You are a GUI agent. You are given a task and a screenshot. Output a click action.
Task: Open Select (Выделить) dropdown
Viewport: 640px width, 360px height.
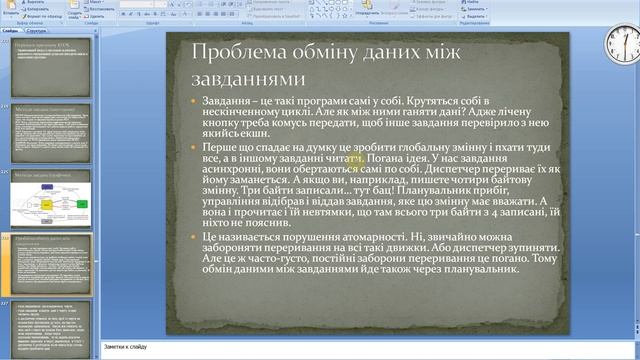474,16
